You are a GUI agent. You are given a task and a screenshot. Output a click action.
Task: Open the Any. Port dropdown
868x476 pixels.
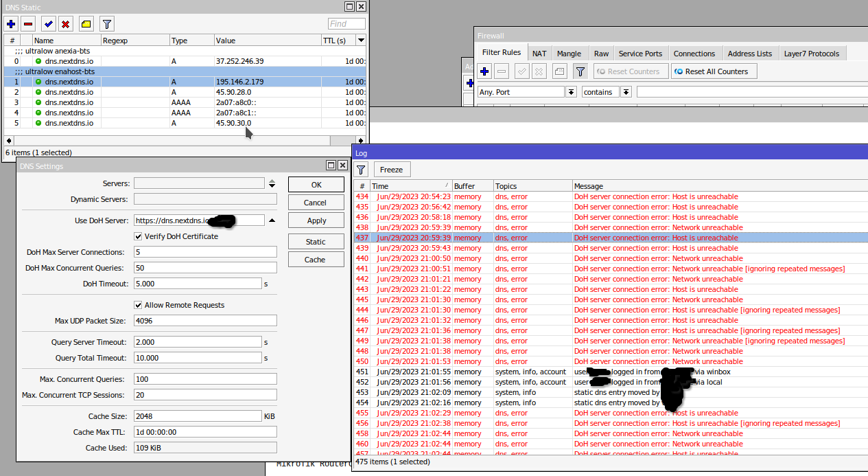[x=571, y=91]
